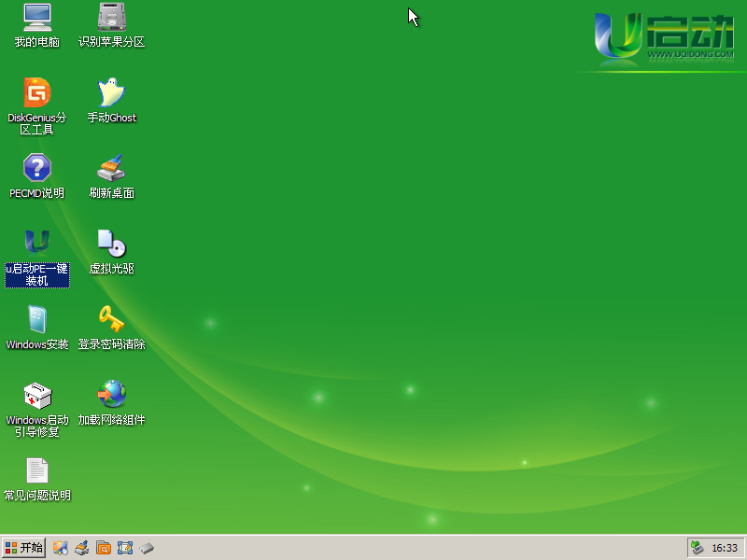Viewport: 747px width, 560px height.
Task: Open the 我的电脑 desktop icon
Action: click(37, 18)
